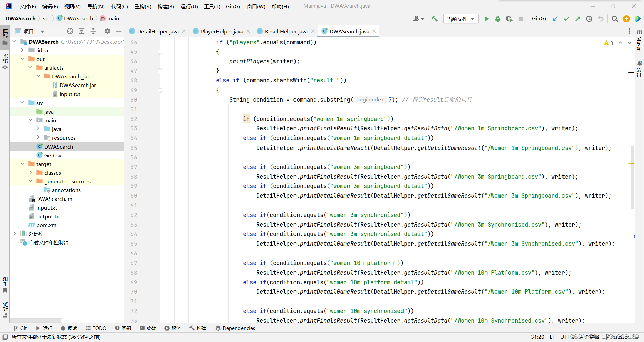Switch to PlayerHelper.java tab
644x342 pixels.
tap(222, 31)
